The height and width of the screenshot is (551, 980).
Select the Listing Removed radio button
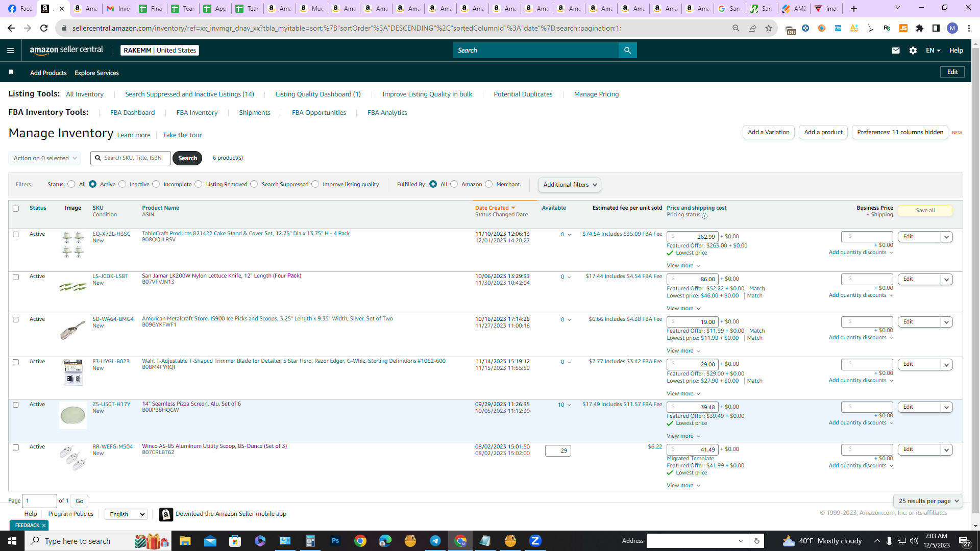point(199,184)
